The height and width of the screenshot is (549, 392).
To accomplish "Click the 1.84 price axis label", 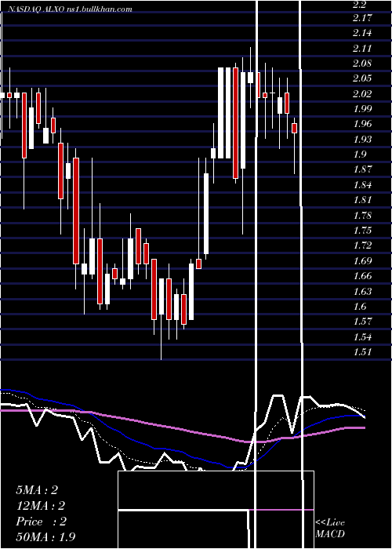I will [x=362, y=185].
